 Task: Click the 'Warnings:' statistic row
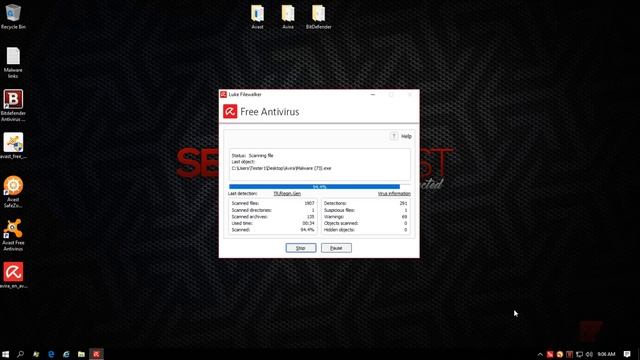pyautogui.click(x=365, y=217)
